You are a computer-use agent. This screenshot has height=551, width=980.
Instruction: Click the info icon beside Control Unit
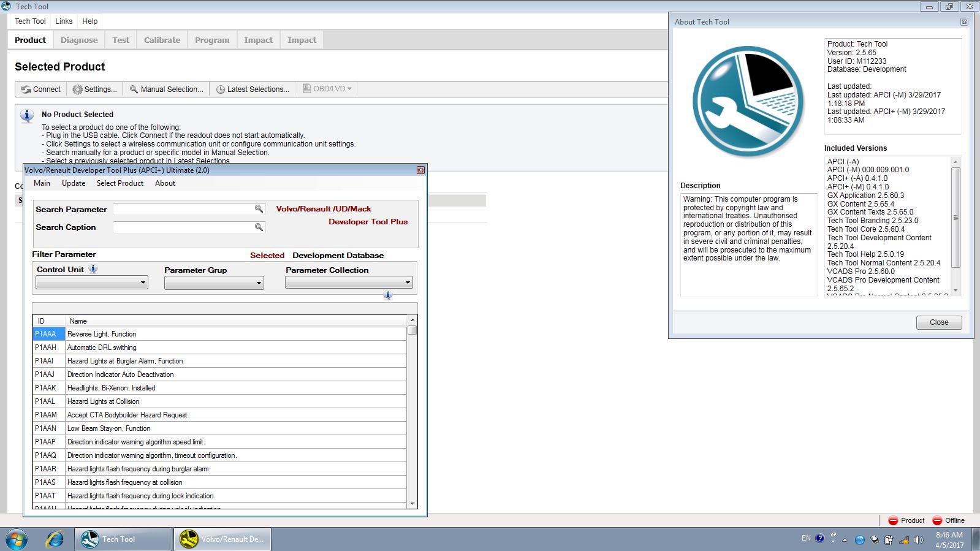93,269
